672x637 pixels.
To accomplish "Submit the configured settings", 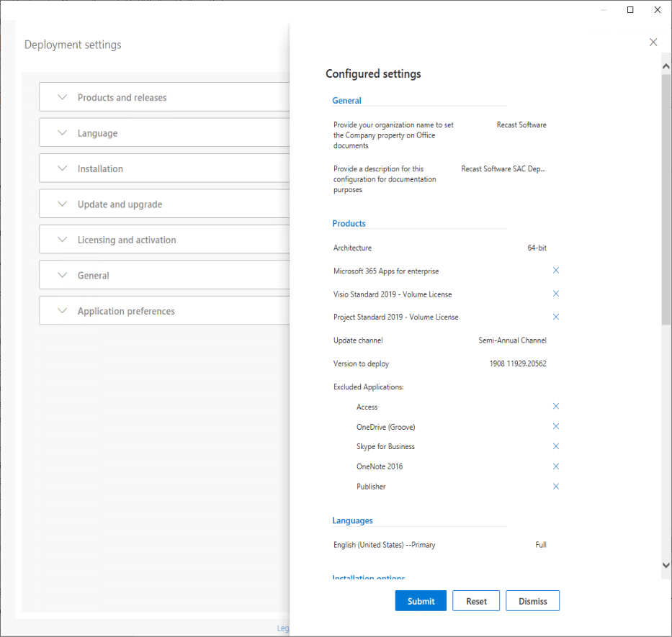I will [421, 600].
